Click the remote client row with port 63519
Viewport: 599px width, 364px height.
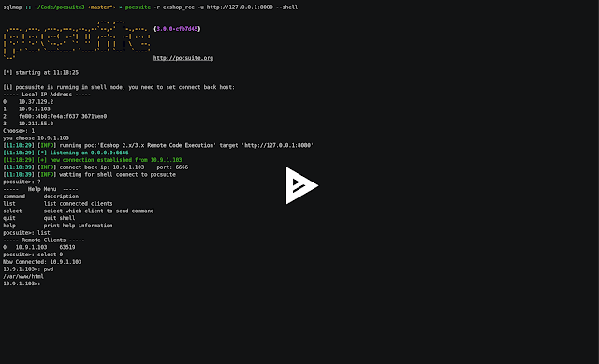pyautogui.click(x=39, y=247)
